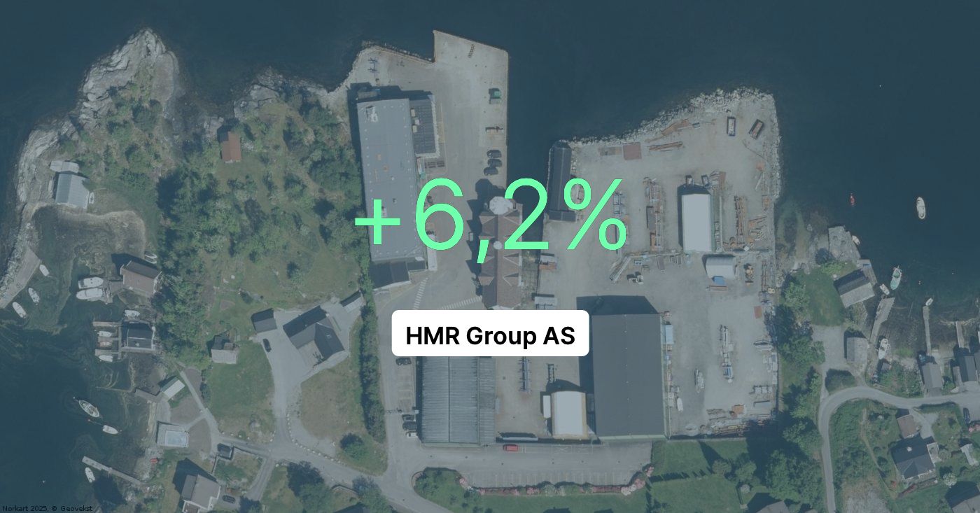Click the brown-roofed building with the octagonal tower
The height and width of the screenshot is (513, 980).
tap(500, 255)
